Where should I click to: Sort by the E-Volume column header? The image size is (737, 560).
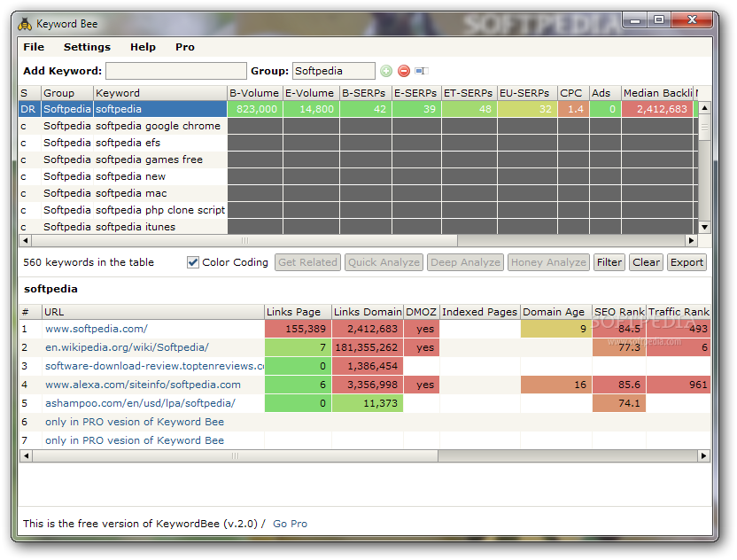[311, 93]
